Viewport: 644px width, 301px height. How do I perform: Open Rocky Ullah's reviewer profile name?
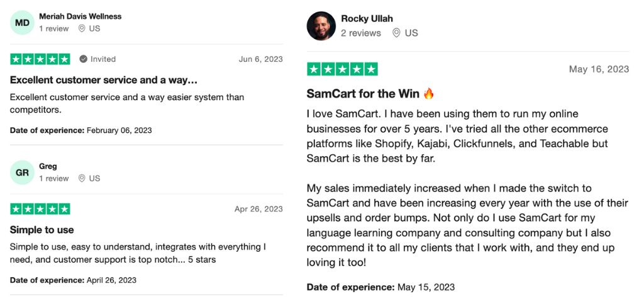point(367,19)
